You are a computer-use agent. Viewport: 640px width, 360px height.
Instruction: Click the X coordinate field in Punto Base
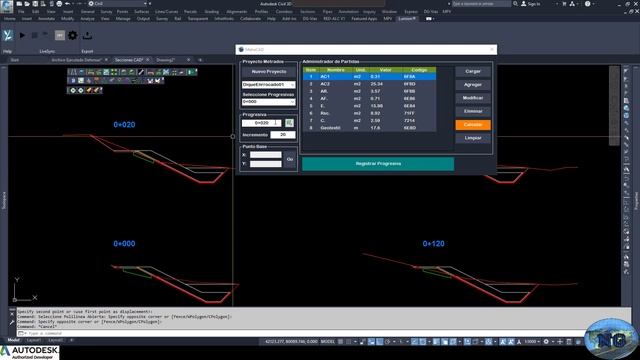[x=266, y=155]
